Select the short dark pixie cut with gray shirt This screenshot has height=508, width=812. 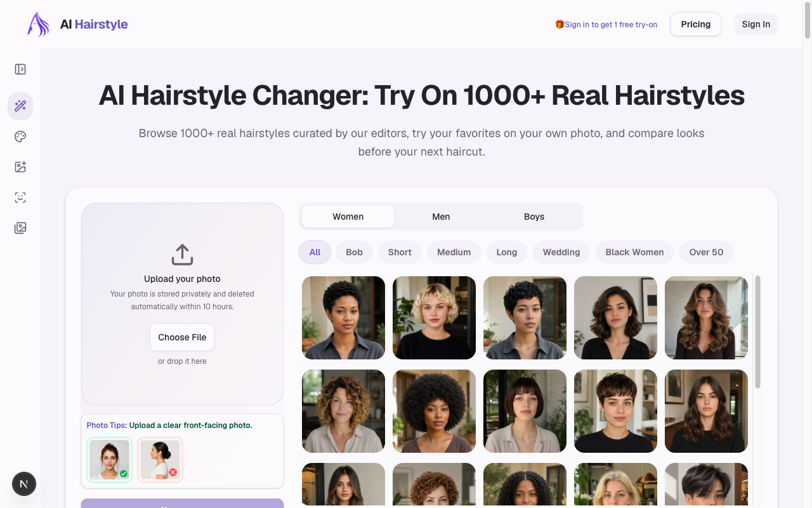click(525, 317)
